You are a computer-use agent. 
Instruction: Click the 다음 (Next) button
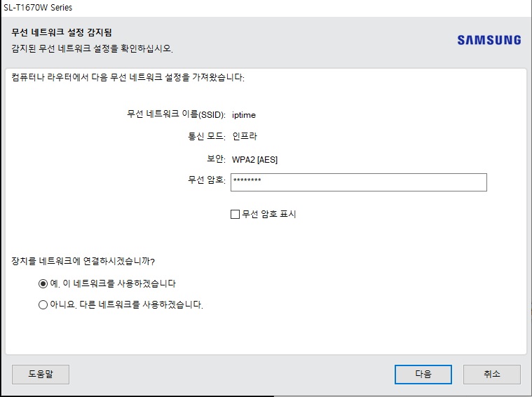pyautogui.click(x=423, y=375)
